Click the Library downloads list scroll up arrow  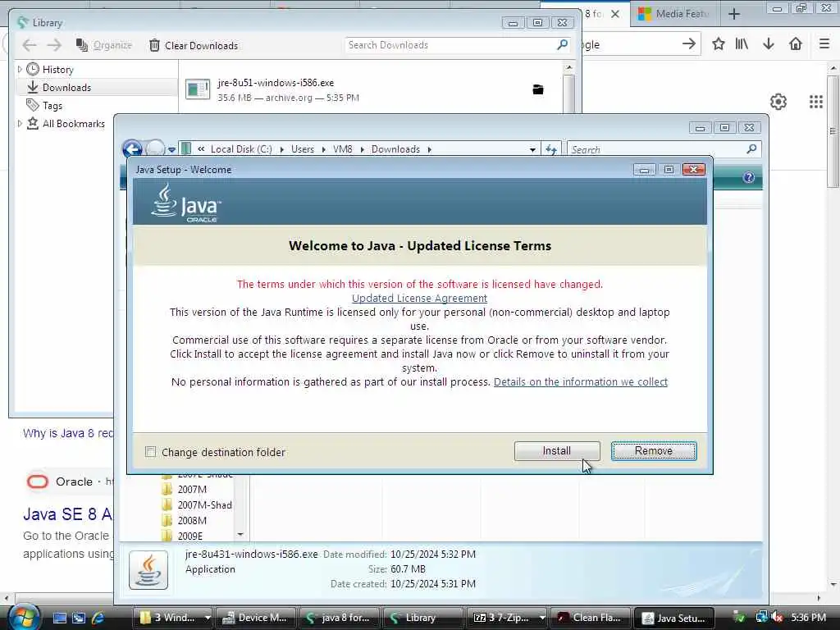[569, 67]
